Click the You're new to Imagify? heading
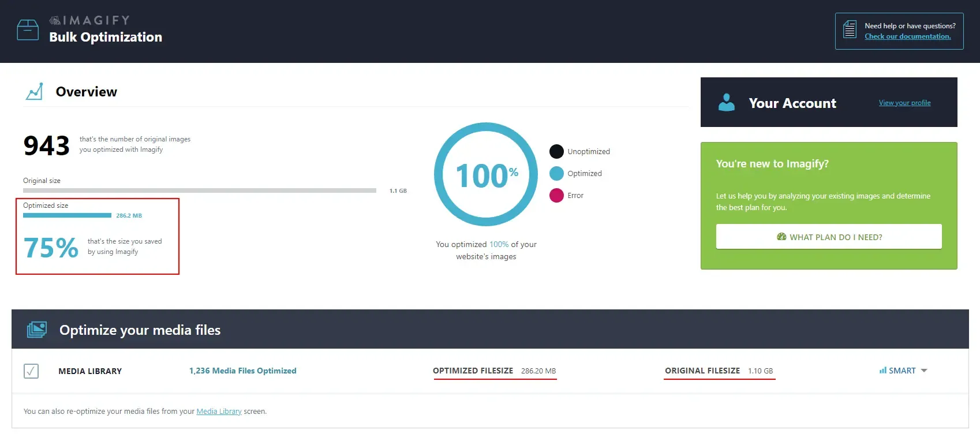The width and height of the screenshot is (980, 441). [772, 164]
